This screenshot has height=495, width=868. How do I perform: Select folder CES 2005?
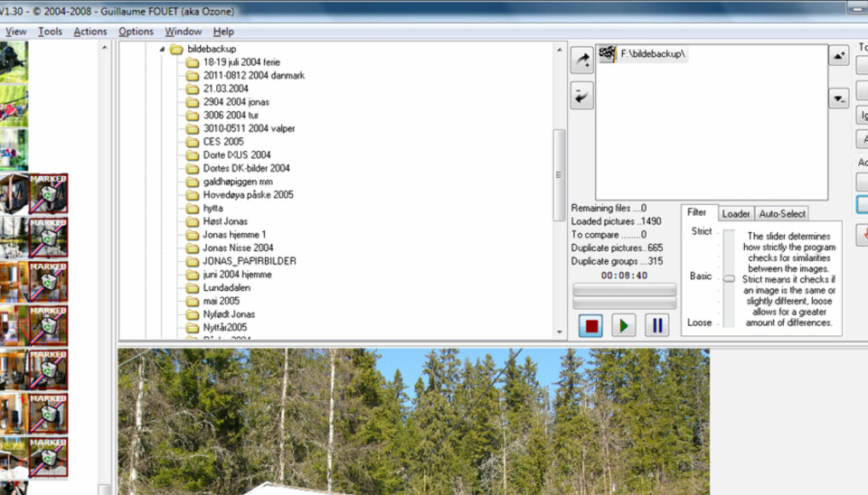pos(223,142)
